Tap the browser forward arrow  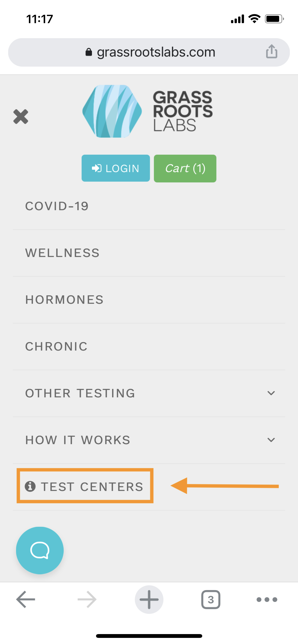tap(87, 599)
